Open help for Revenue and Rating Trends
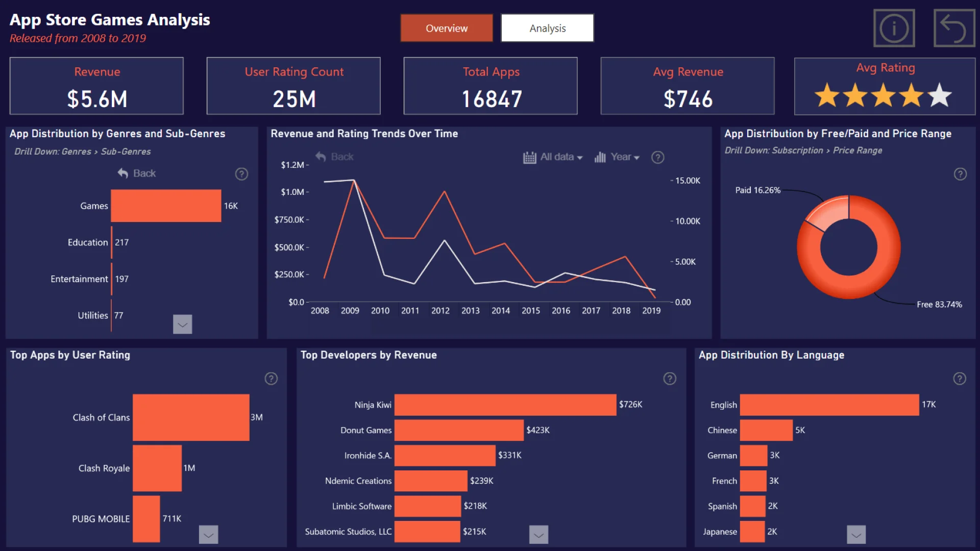This screenshot has height=551, width=980. (x=658, y=157)
